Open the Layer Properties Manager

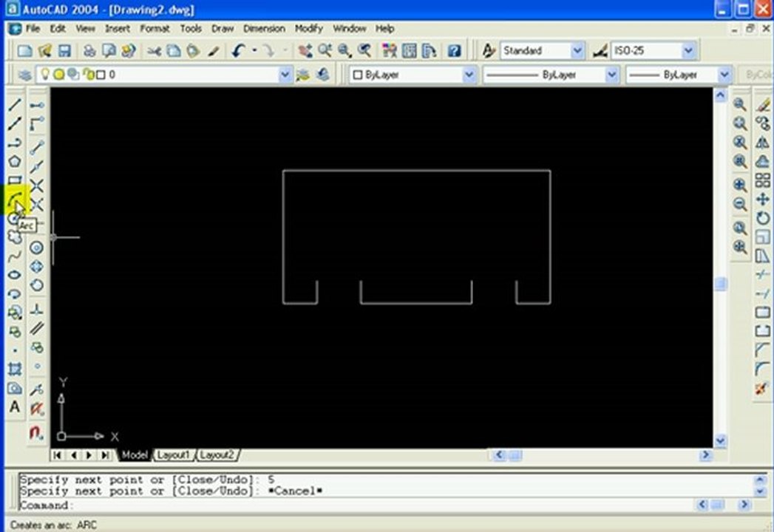tap(24, 75)
